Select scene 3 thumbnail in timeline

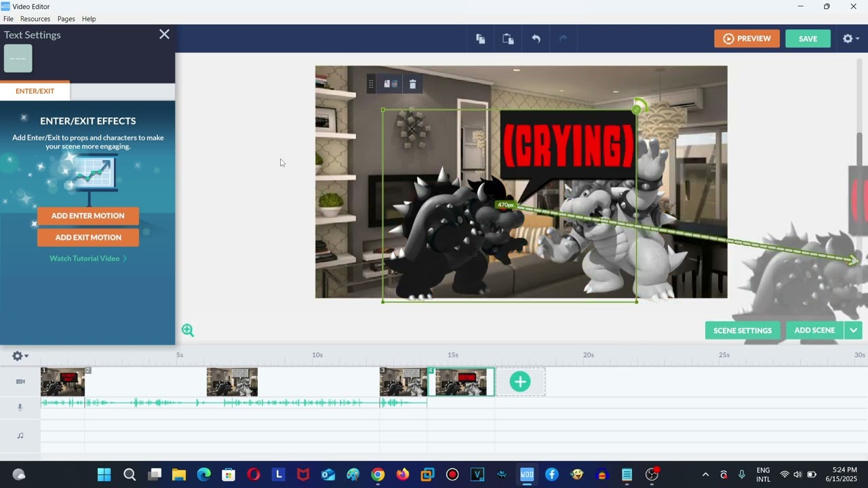(x=403, y=382)
